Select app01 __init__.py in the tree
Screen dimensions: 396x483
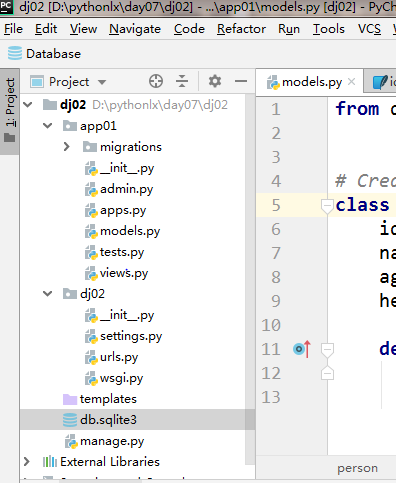coord(127,168)
